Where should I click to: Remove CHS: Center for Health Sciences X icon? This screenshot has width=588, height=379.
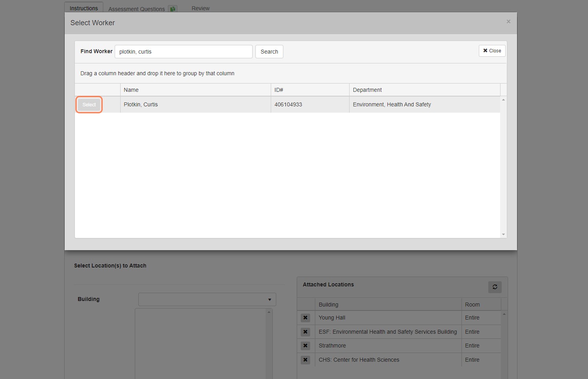305,360
